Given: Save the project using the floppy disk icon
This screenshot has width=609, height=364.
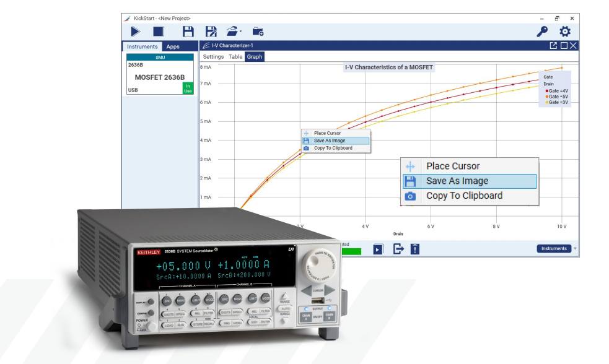Looking at the screenshot, I should 188,32.
